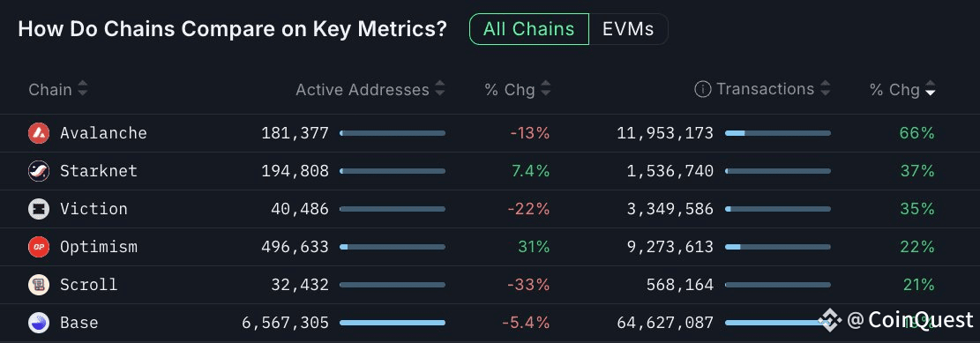Select the Starknet transactions value 1,536,740
The width and height of the screenshot is (980, 343).
pos(670,171)
